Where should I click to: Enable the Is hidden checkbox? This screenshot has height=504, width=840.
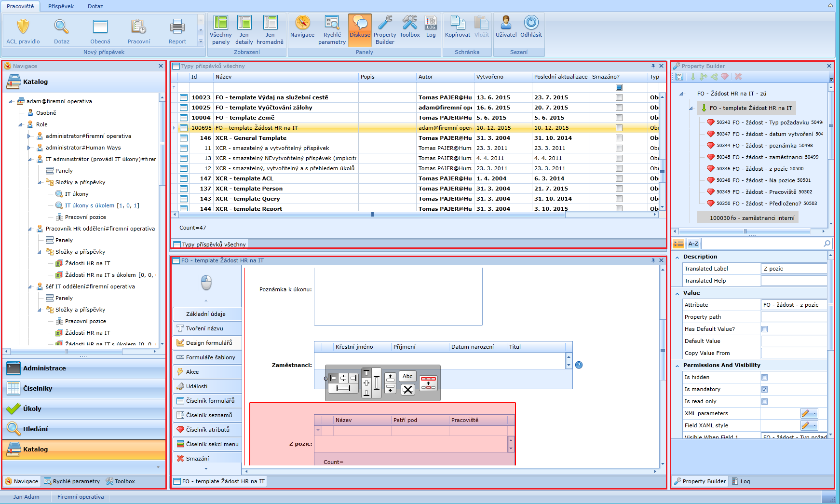click(x=764, y=378)
